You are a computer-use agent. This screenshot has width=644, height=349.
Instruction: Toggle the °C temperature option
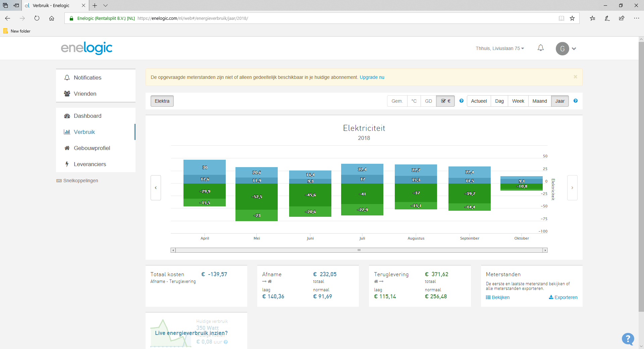click(x=414, y=101)
